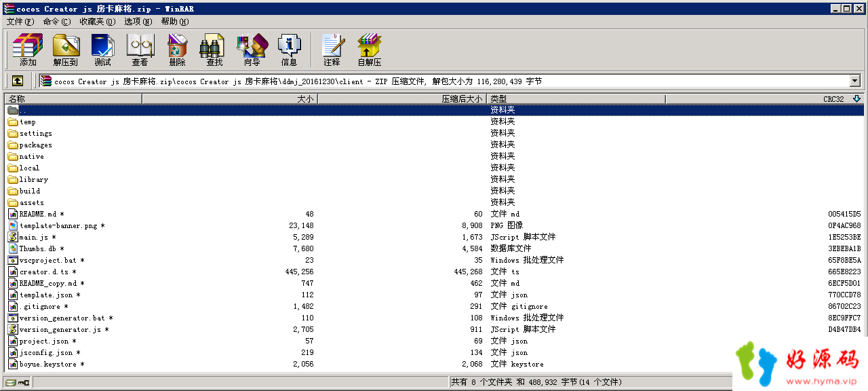This screenshot has height=391, width=868.
Task: Select the Thumbs.db file icon
Action: 13,249
